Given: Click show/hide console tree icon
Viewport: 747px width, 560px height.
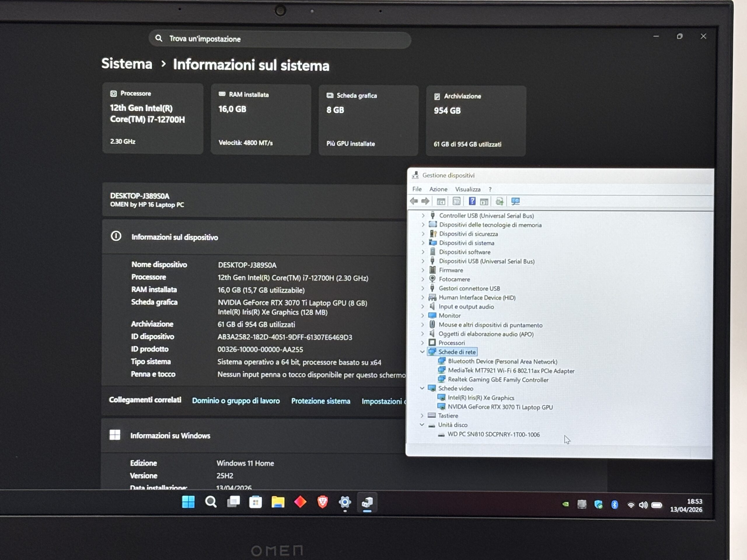Looking at the screenshot, I should point(441,202).
